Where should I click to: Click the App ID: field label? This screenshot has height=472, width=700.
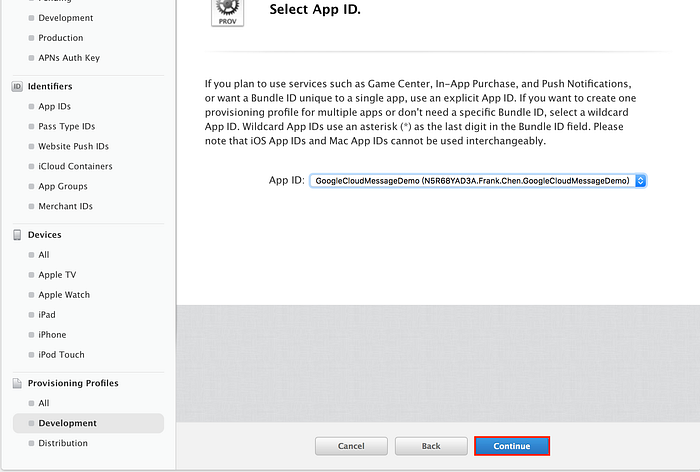(286, 180)
